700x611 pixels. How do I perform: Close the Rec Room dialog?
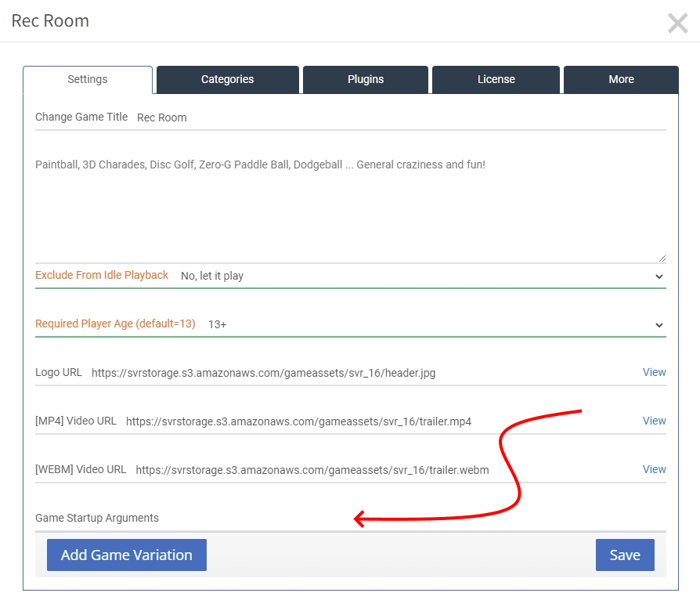click(x=677, y=23)
